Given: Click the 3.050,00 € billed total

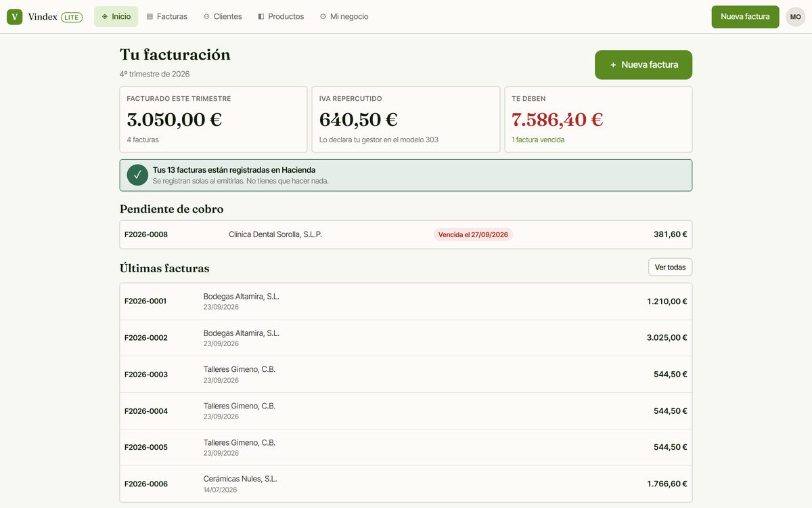Looking at the screenshot, I should click(175, 120).
